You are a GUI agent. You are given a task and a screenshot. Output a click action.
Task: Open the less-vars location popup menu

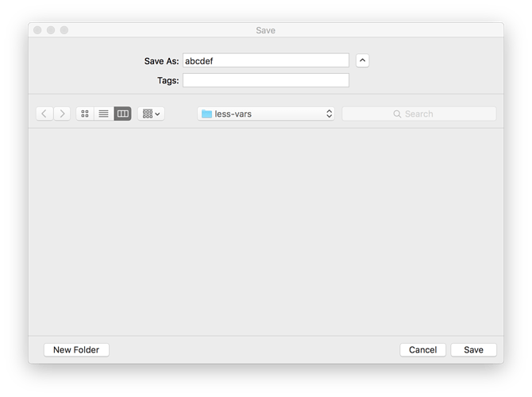point(266,114)
